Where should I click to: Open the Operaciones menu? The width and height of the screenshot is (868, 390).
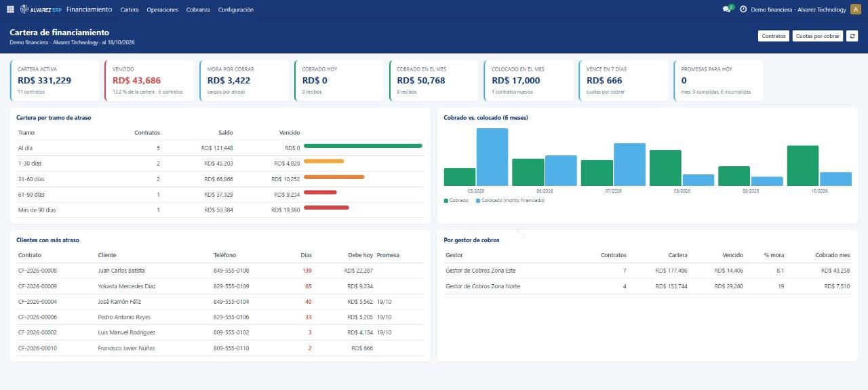pyautogui.click(x=163, y=9)
